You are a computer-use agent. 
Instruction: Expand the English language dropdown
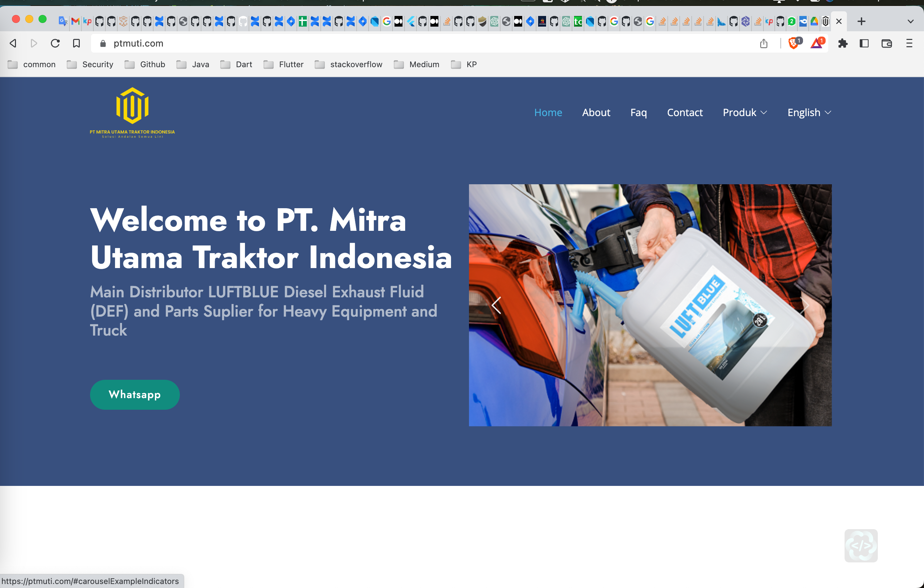(x=809, y=112)
